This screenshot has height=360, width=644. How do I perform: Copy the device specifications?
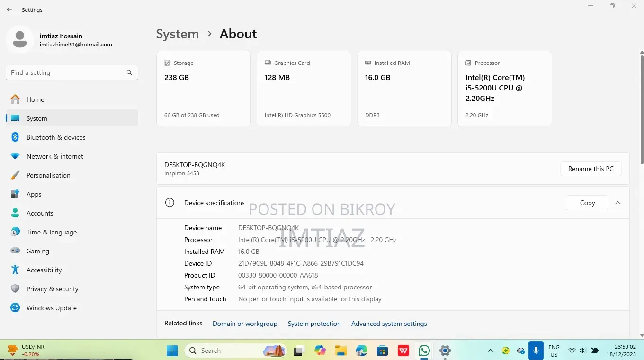coord(587,203)
